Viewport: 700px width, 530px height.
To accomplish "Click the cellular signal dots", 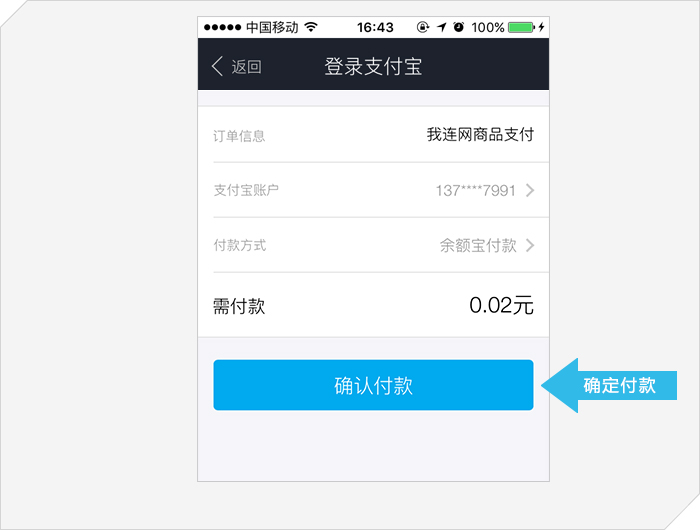I will click(222, 27).
